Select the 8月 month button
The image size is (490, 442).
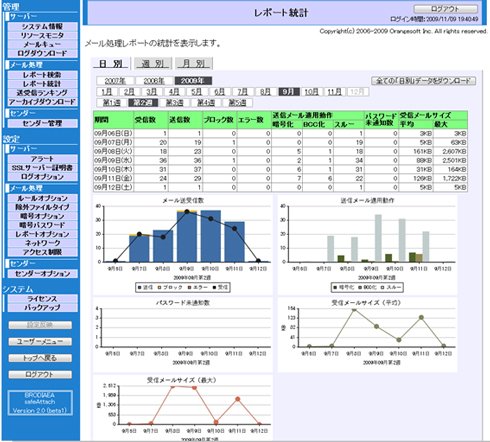[x=266, y=92]
